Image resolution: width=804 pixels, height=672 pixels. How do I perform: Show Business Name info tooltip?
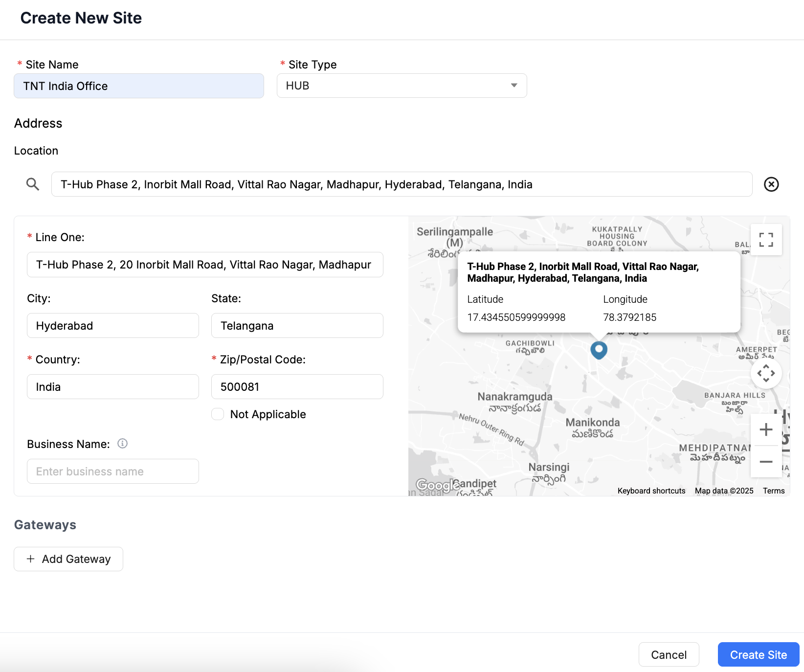(123, 444)
